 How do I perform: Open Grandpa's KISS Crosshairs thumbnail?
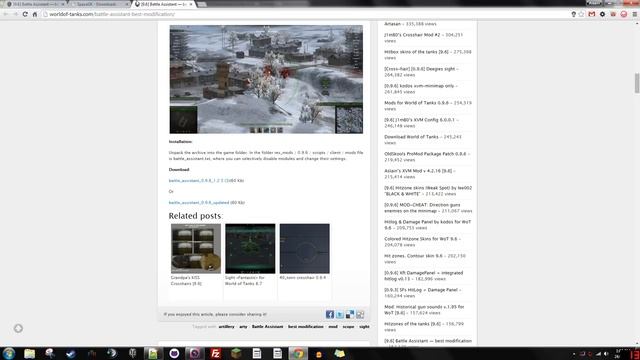click(x=196, y=249)
